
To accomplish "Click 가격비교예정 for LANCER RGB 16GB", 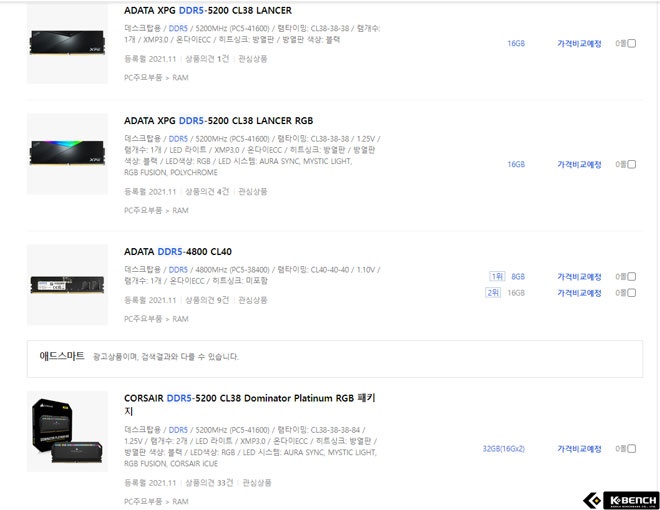I will (x=580, y=165).
